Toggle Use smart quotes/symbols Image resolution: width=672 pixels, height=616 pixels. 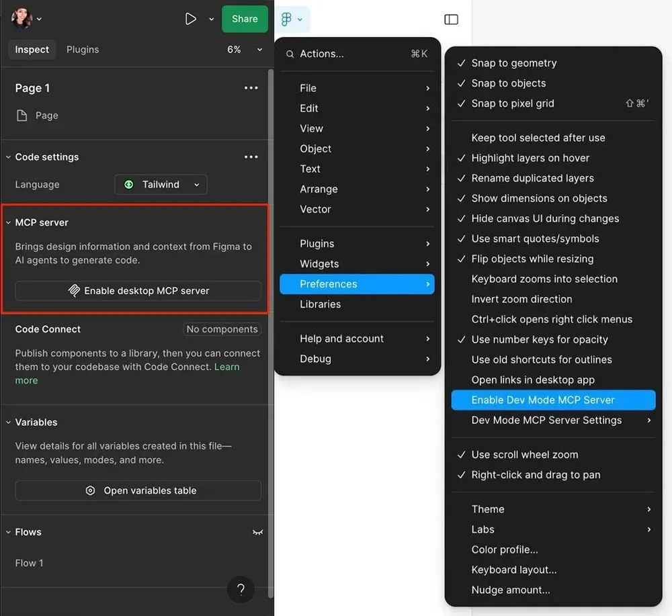553,238
